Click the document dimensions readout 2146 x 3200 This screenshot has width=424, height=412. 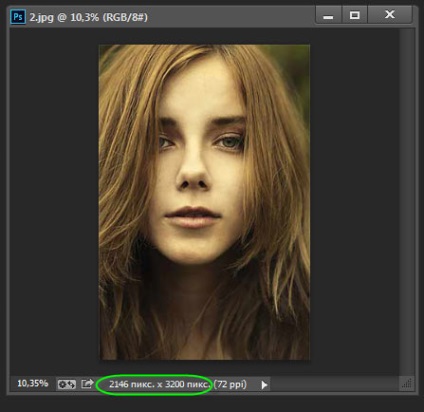click(x=159, y=384)
